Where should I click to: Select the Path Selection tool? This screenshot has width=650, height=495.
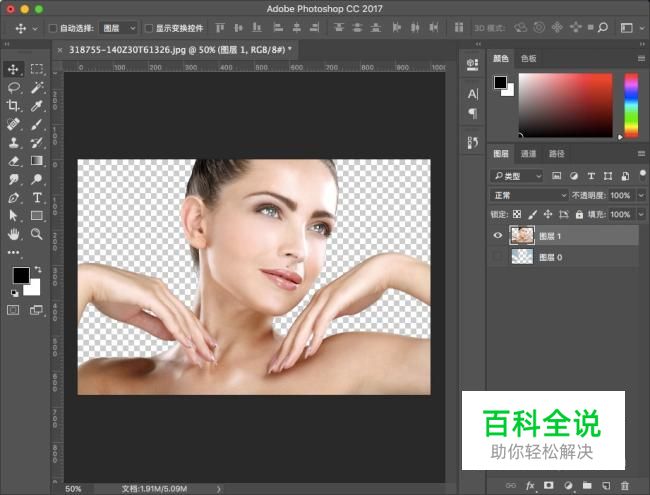point(13,216)
